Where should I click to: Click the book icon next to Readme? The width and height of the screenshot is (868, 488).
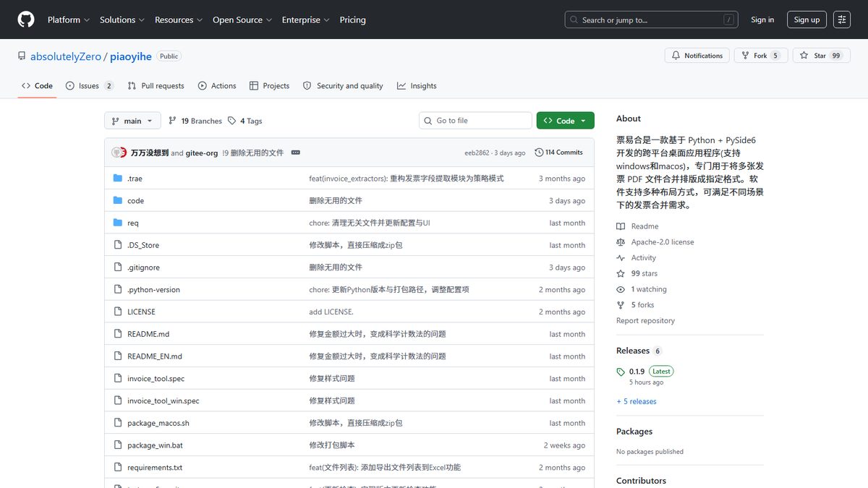point(621,226)
